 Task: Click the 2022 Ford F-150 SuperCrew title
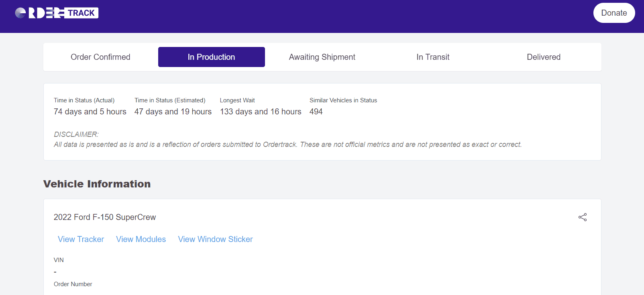coord(105,217)
